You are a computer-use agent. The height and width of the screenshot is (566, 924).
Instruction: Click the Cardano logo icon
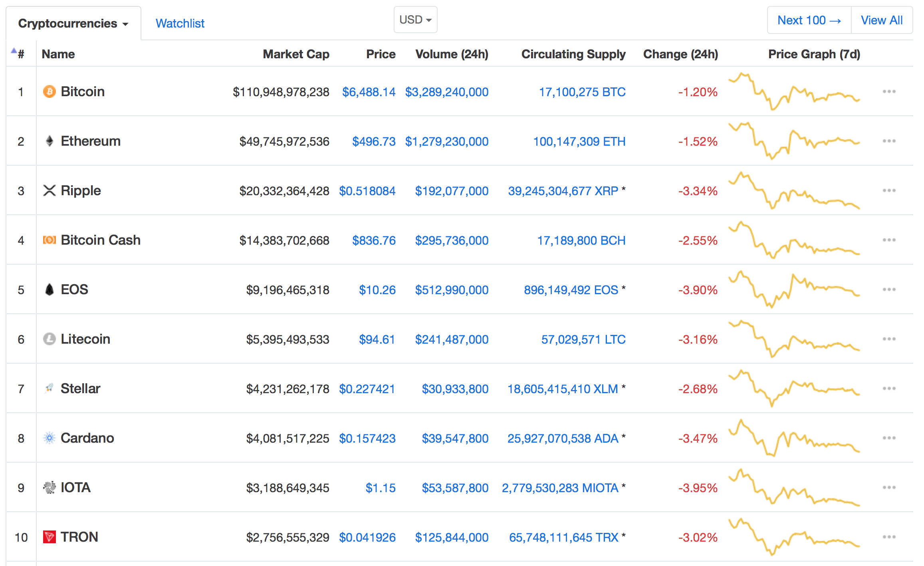click(49, 438)
